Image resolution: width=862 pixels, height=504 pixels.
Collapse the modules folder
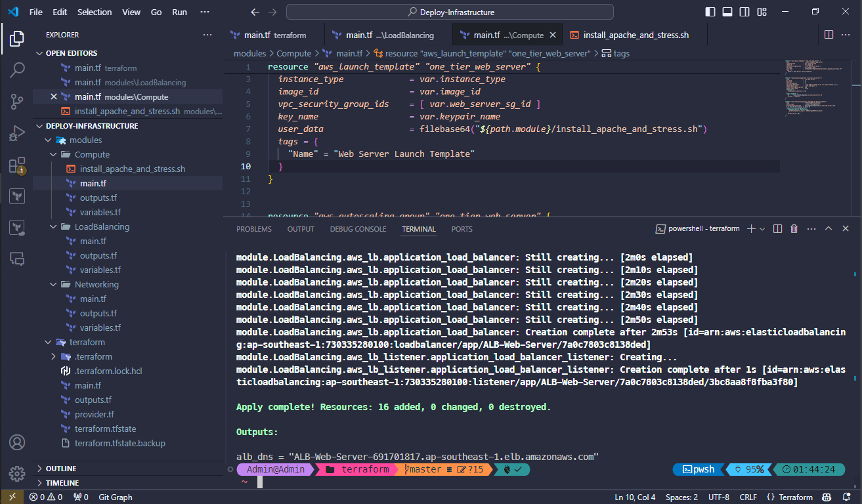128,140
